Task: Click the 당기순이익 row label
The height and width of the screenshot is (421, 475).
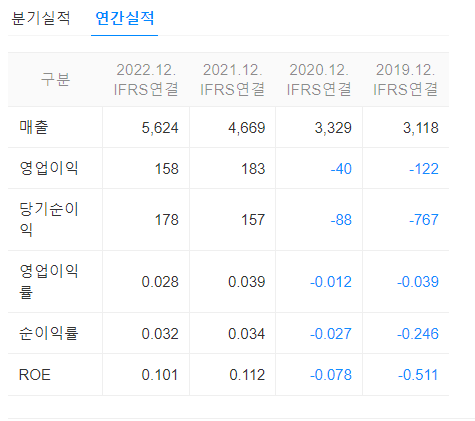Action: [x=49, y=219]
